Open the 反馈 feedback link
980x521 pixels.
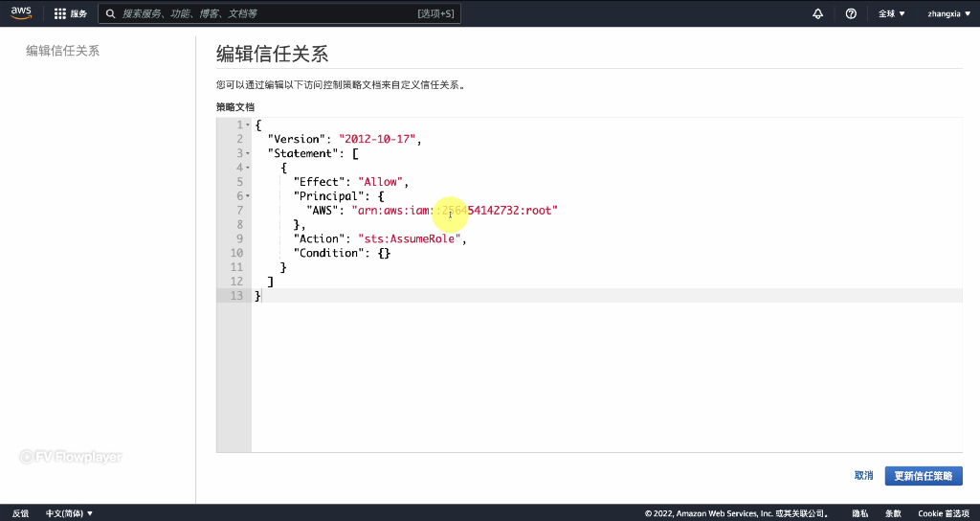point(21,513)
